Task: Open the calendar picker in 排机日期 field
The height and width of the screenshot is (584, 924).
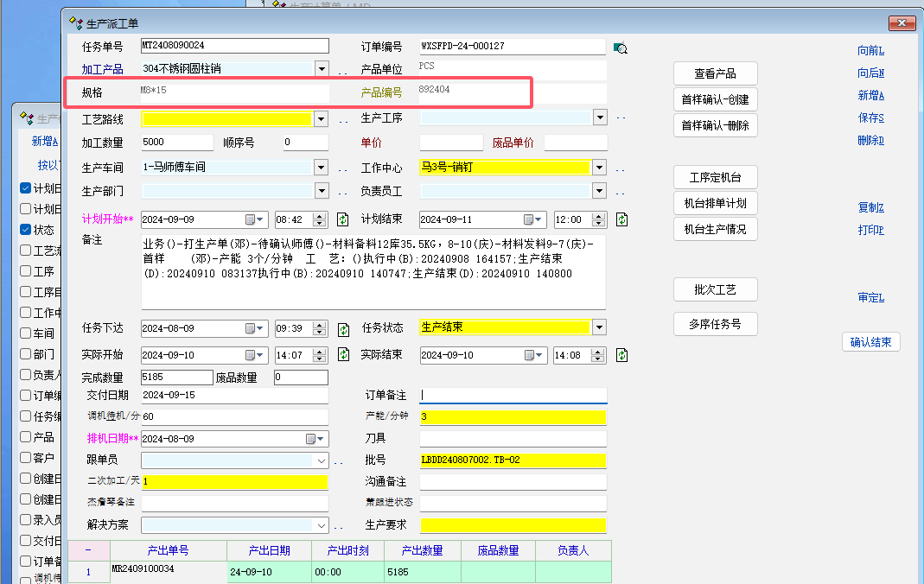Action: (x=311, y=439)
